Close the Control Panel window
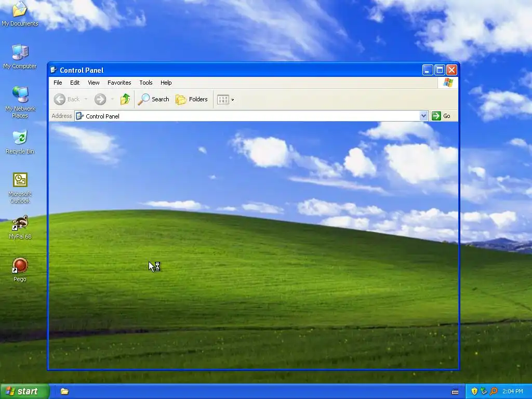Viewport: 532px width, 399px height. point(451,70)
